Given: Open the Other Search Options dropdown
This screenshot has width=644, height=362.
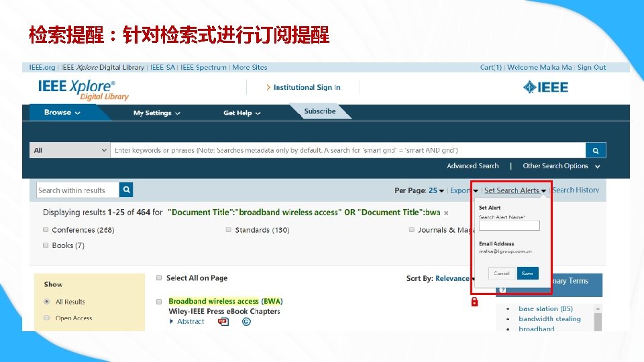Looking at the screenshot, I should click(561, 166).
